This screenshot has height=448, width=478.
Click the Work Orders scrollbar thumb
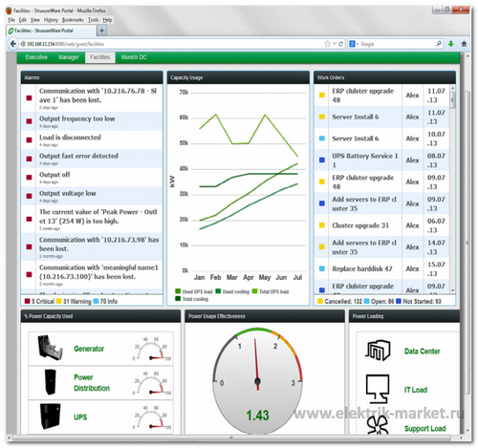452,99
